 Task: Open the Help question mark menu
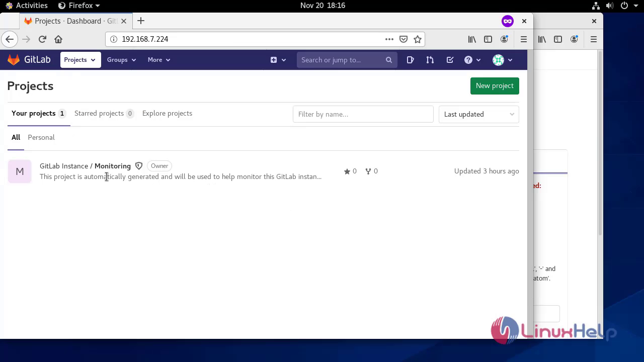472,60
